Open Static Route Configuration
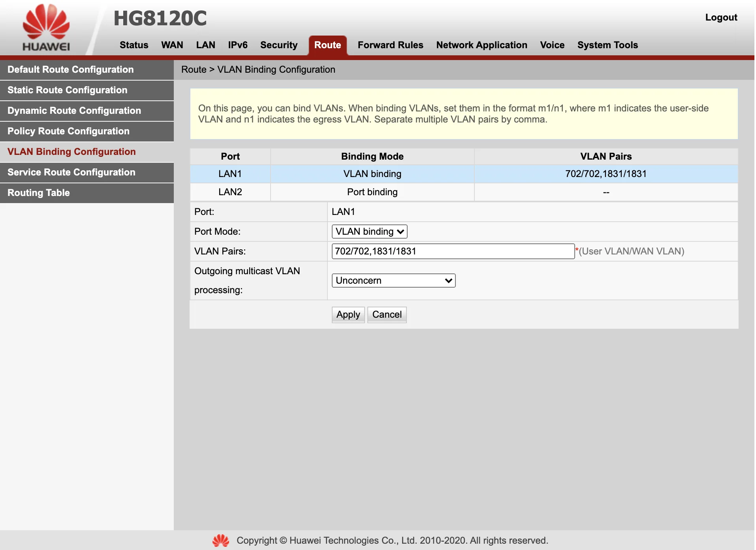This screenshot has width=756, height=550. [68, 90]
